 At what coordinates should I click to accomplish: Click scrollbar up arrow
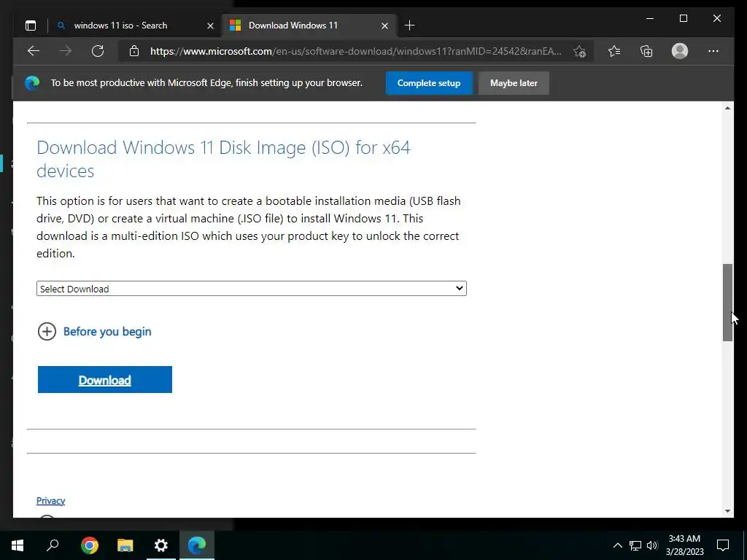point(727,108)
